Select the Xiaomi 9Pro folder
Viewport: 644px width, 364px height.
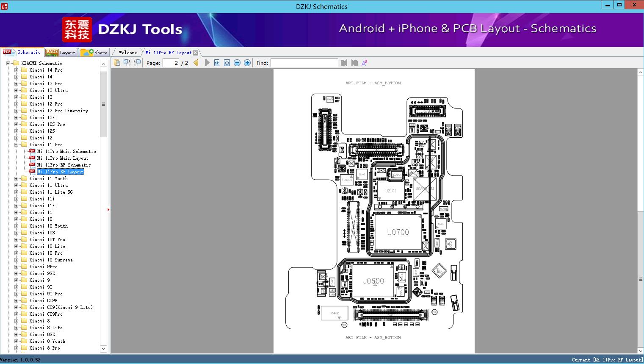(x=43, y=267)
